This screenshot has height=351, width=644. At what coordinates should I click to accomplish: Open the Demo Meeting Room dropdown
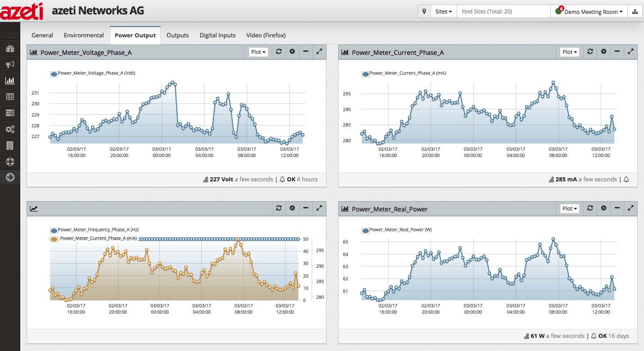(x=589, y=12)
